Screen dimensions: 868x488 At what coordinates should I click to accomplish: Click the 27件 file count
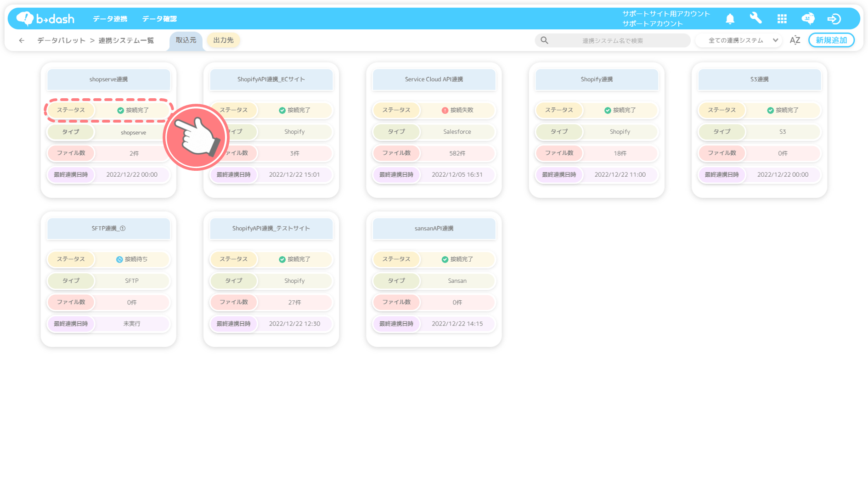click(x=294, y=303)
